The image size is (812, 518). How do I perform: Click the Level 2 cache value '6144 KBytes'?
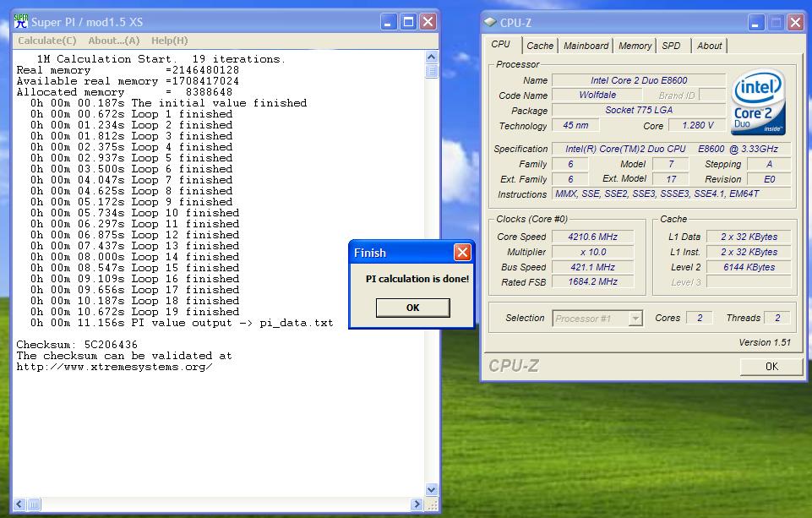pyautogui.click(x=749, y=267)
